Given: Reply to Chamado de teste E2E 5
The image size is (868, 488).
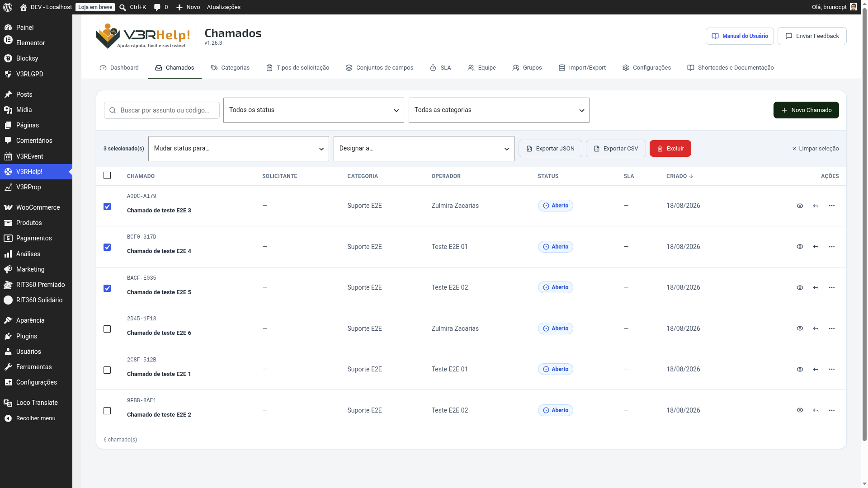Looking at the screenshot, I should [x=816, y=287].
